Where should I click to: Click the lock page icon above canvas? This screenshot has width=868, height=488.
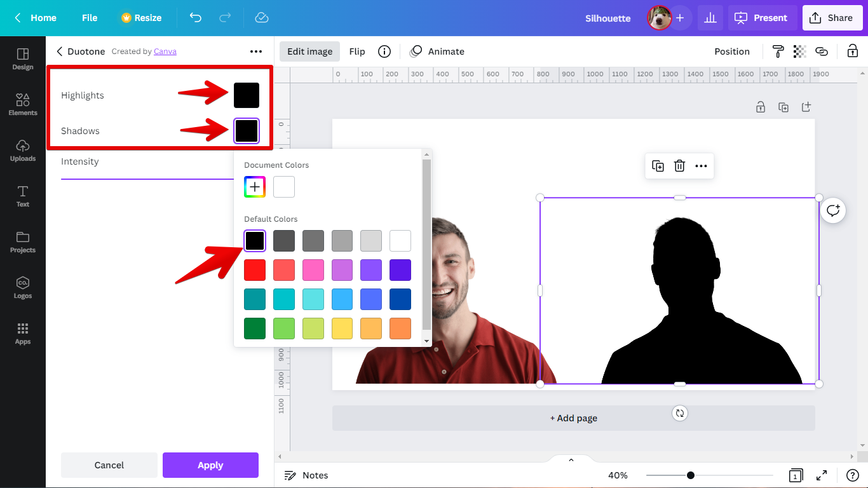point(761,107)
